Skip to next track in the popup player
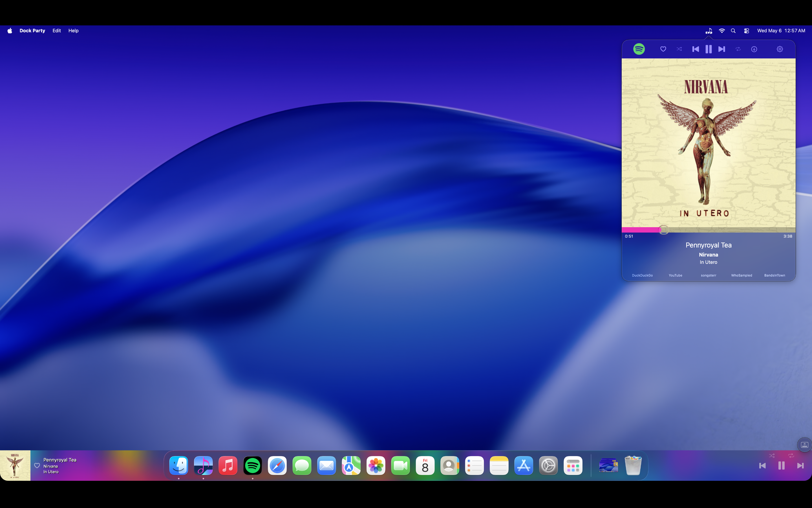This screenshot has height=508, width=812. [722, 49]
